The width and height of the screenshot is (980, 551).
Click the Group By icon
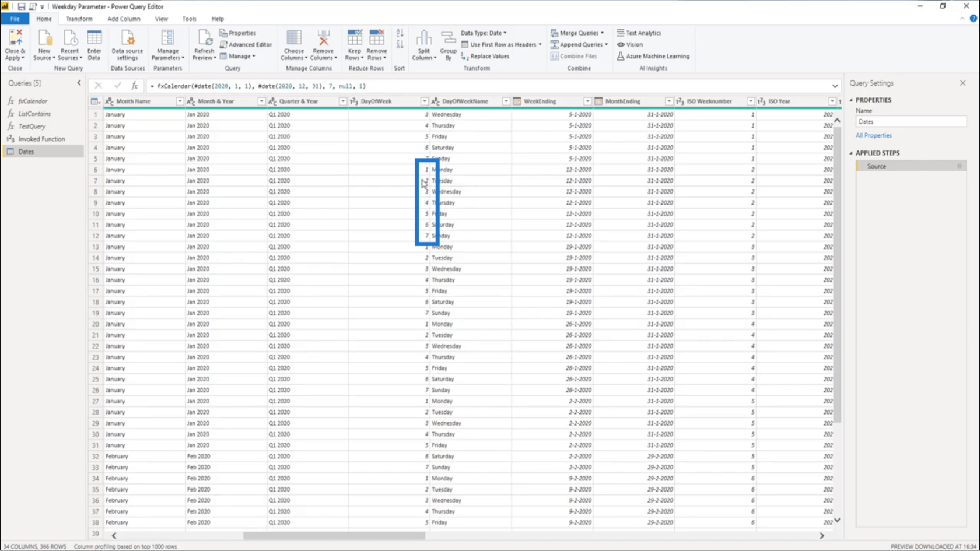click(x=449, y=38)
